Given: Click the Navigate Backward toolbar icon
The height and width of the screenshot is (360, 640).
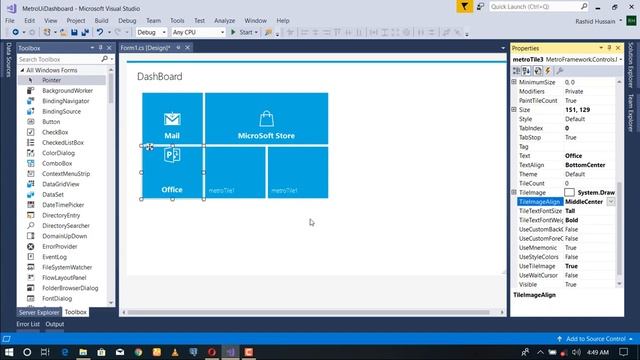Looking at the screenshot, I should coord(16,32).
